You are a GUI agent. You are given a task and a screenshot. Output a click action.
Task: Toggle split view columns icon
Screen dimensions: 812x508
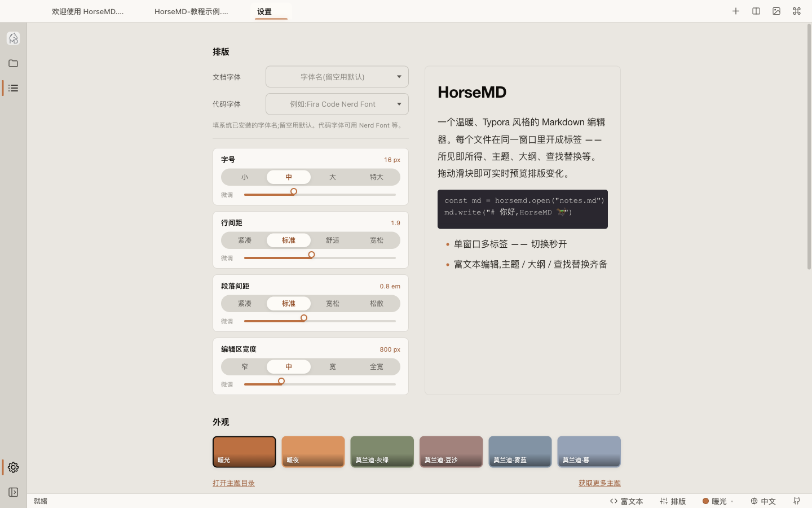point(756,11)
